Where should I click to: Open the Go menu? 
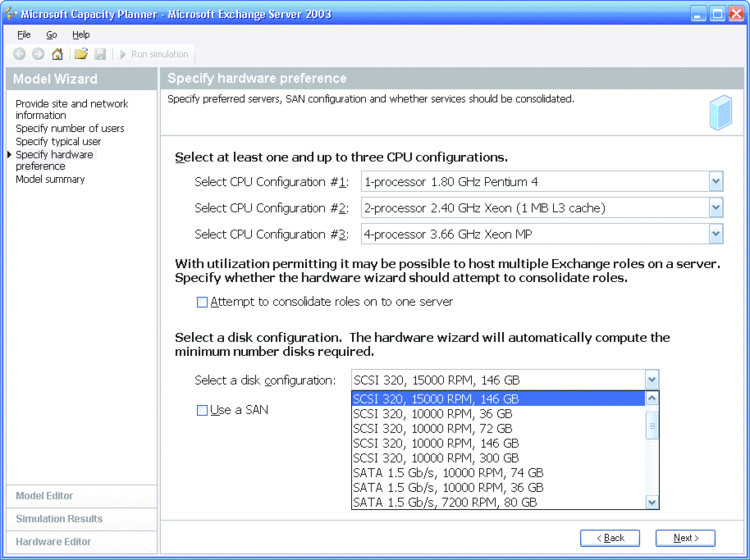[52, 35]
